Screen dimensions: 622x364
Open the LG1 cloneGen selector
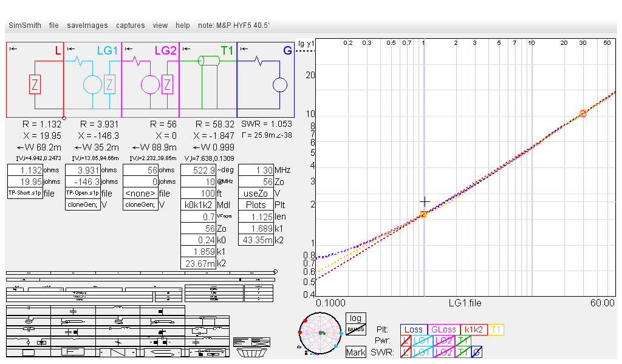coord(83,205)
